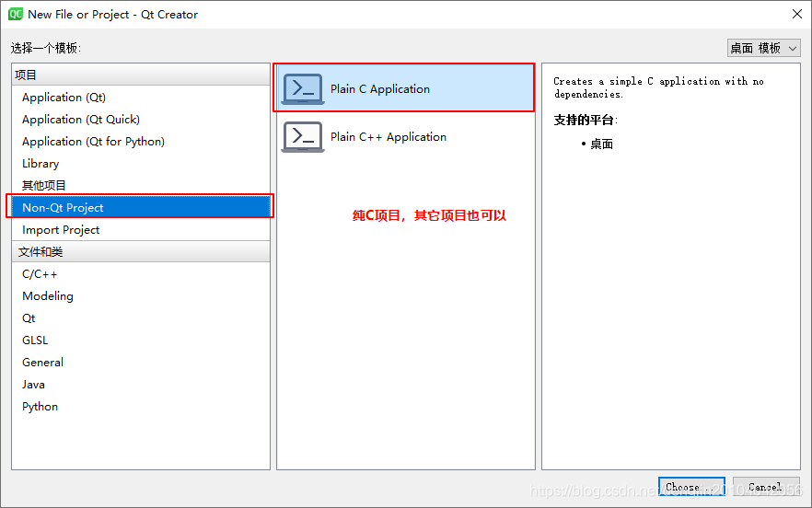The height and width of the screenshot is (508, 812).
Task: Close the New File or Project dialog
Action: [797, 14]
